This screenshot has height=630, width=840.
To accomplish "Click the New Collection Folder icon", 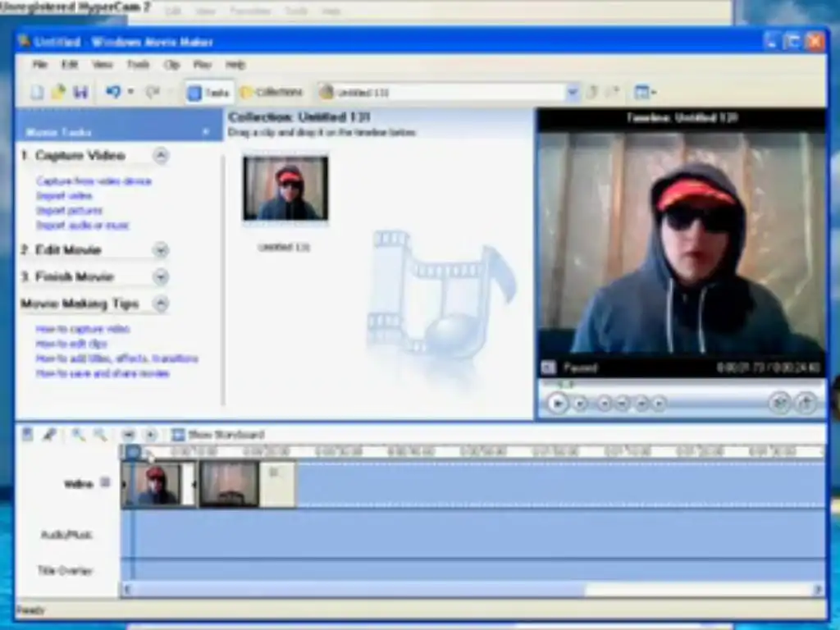I will click(614, 92).
